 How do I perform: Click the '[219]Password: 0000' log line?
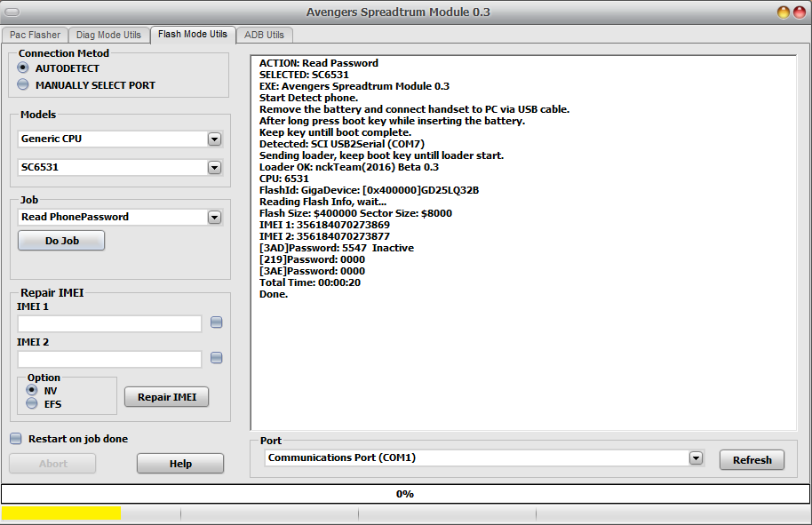312,259
